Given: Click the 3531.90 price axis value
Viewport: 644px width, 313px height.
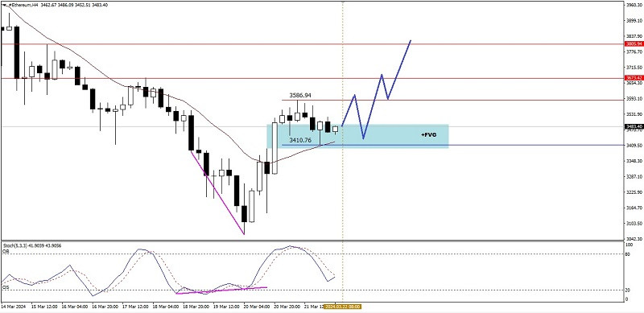Looking at the screenshot, I should (634, 114).
